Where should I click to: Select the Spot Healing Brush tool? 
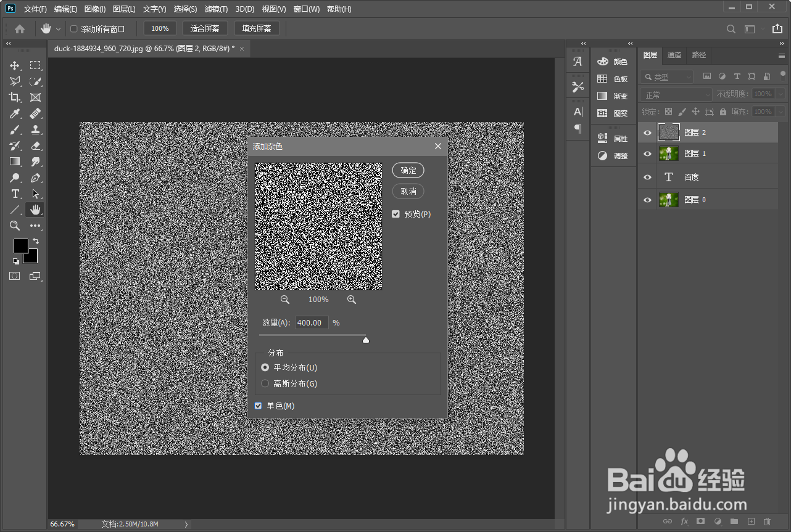[36, 113]
